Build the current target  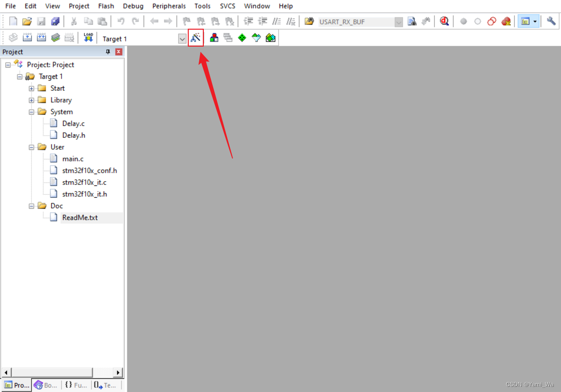pyautogui.click(x=27, y=38)
